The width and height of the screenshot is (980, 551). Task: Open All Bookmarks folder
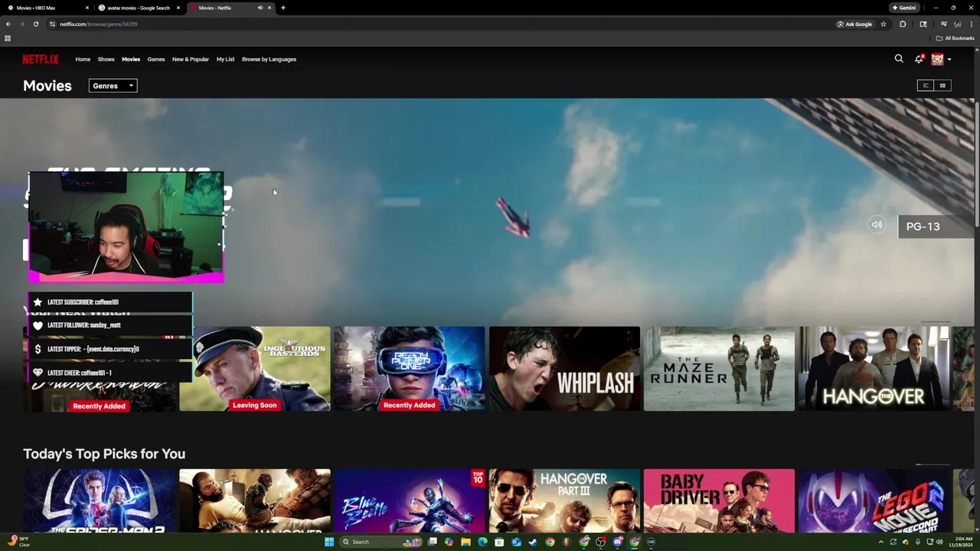[x=955, y=38]
